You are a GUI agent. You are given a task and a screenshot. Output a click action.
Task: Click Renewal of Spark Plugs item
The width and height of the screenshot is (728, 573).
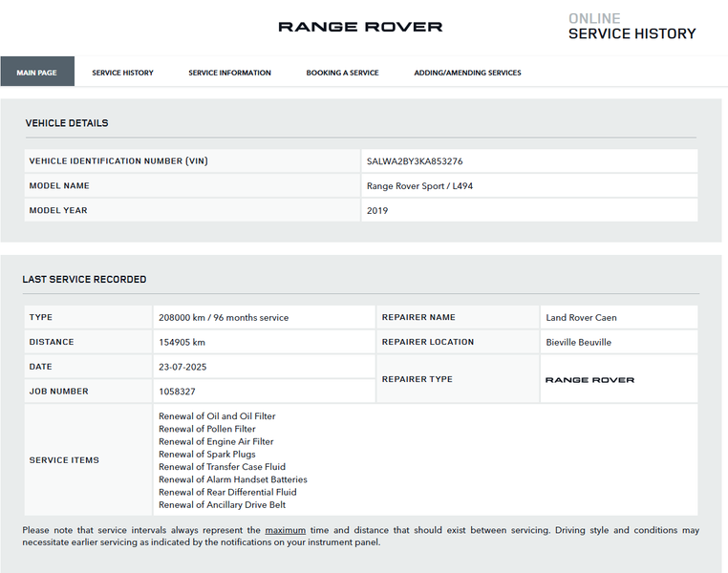pyautogui.click(x=207, y=455)
